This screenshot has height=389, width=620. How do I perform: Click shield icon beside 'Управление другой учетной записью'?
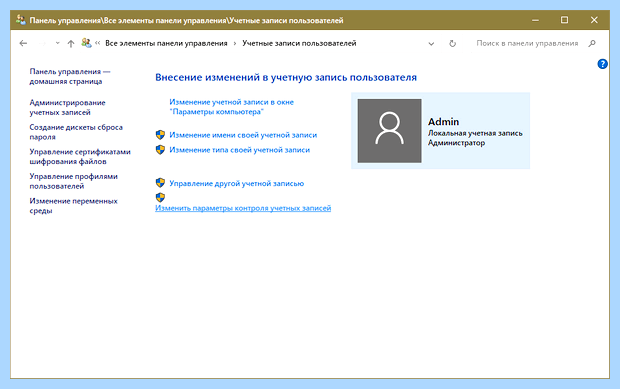click(160, 183)
